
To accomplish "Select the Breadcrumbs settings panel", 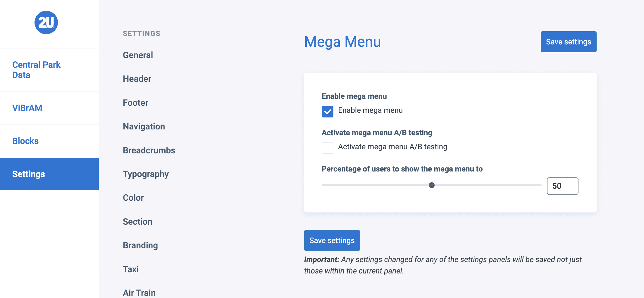I will [x=149, y=150].
